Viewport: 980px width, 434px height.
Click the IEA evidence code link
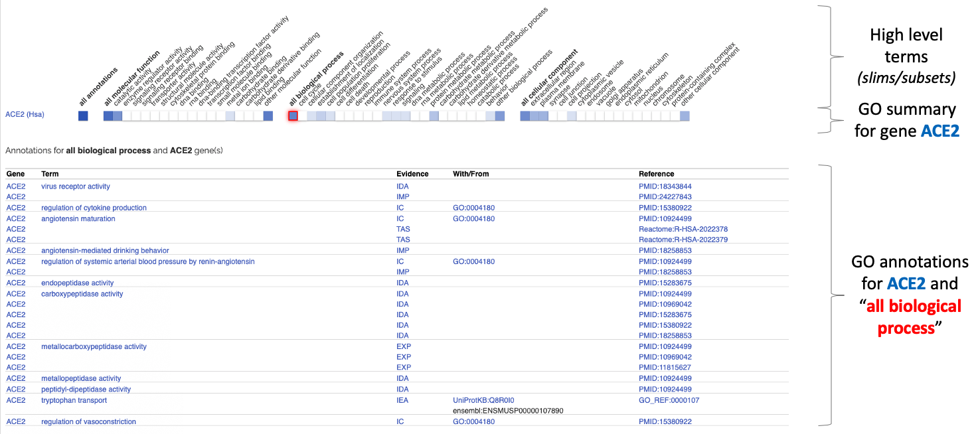point(402,400)
